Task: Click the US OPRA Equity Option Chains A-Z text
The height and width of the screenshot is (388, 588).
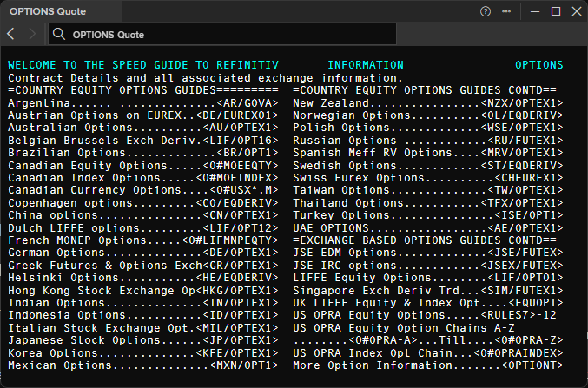Action: [404, 328]
